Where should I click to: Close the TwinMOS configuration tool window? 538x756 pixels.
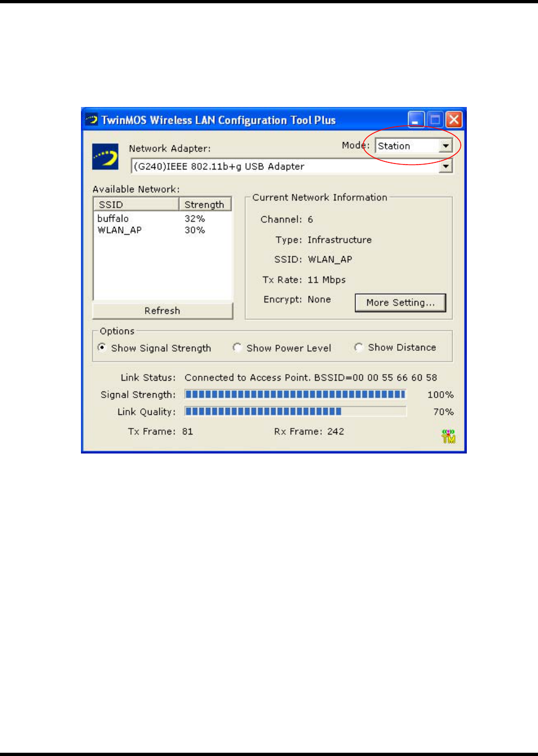tap(454, 119)
